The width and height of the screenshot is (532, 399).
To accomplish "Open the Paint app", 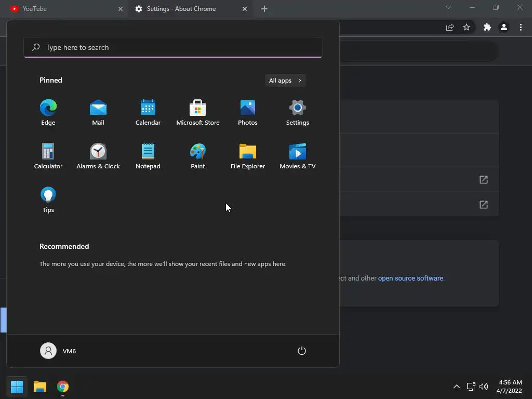I will pos(198,156).
